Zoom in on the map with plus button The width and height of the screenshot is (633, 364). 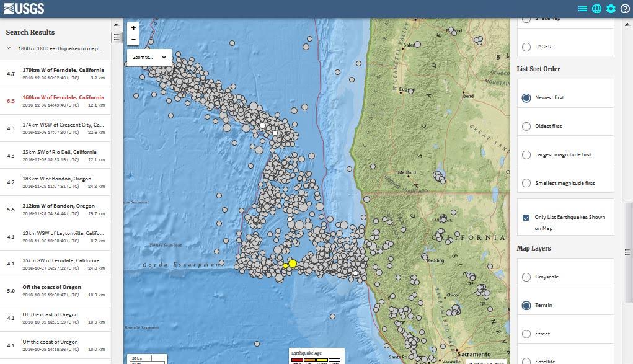coord(133,28)
